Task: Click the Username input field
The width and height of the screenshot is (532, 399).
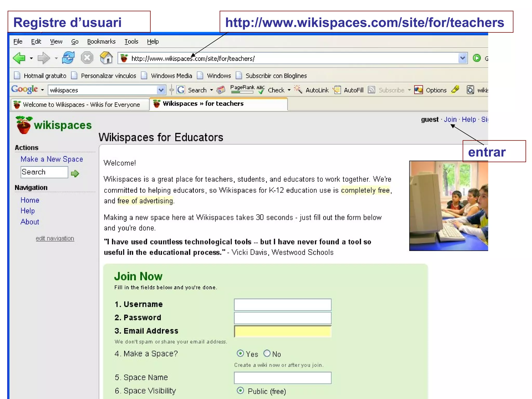Action: 282,304
